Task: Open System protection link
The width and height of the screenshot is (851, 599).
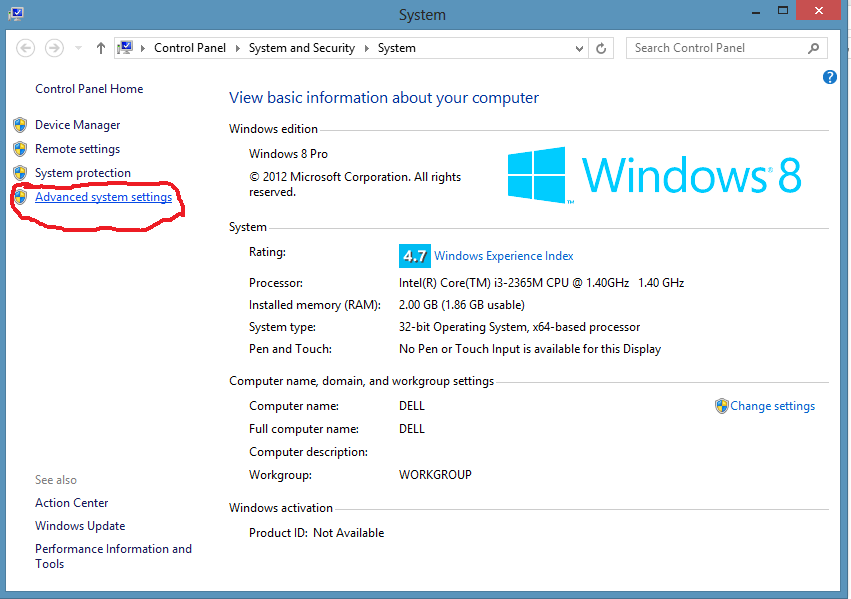Action: pyautogui.click(x=83, y=173)
